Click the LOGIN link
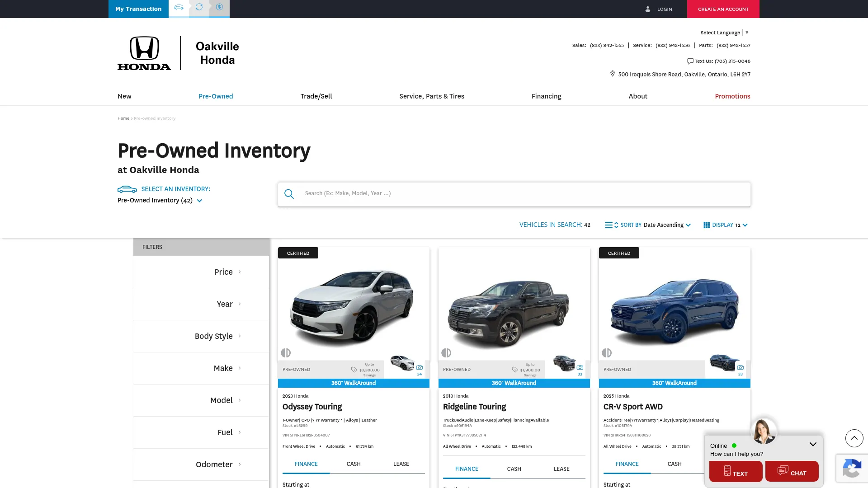This screenshot has height=488, width=868. coord(665,9)
